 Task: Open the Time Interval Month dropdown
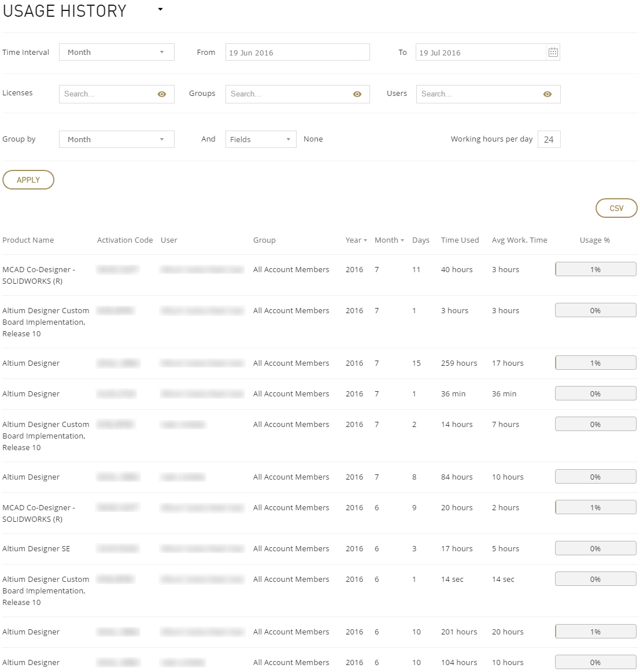116,53
